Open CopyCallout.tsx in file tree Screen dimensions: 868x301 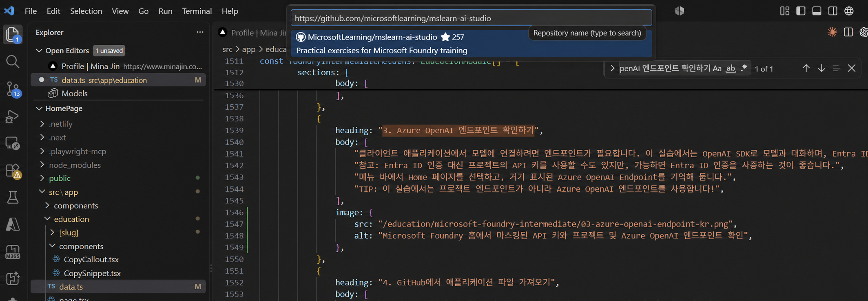pyautogui.click(x=91, y=259)
